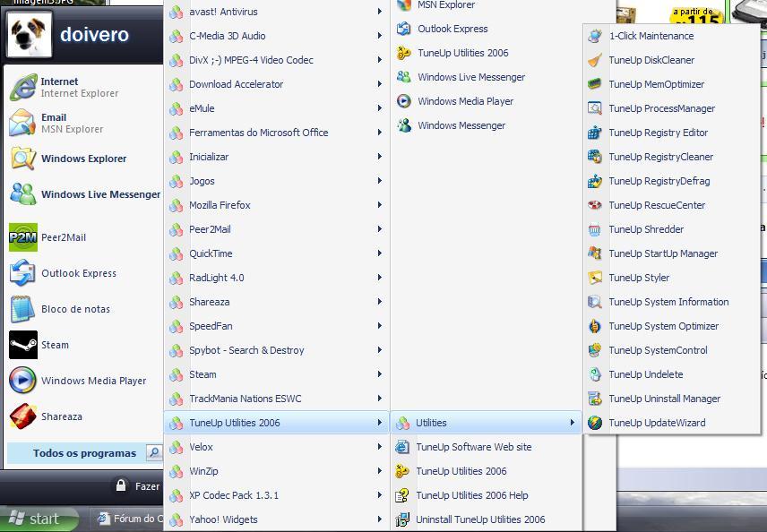The height and width of the screenshot is (532, 767).
Task: Open the RadLight 4.0 program folder
Action: [276, 278]
